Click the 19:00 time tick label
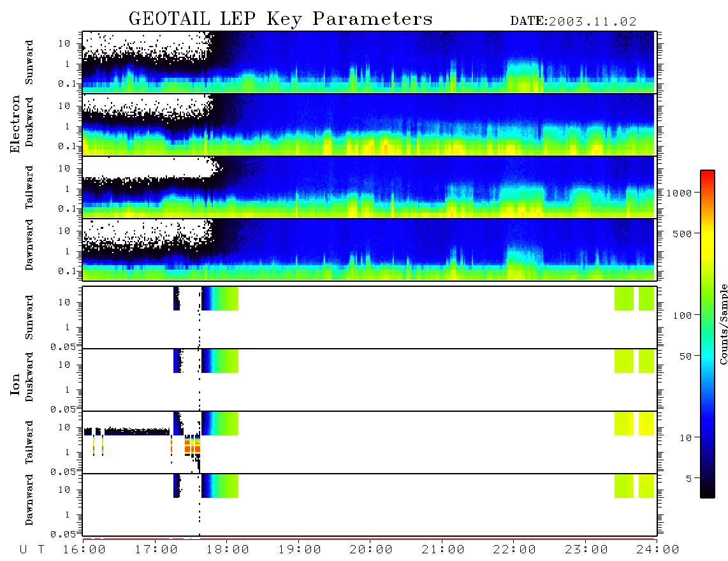Screen dimensions: 728x561 (x=300, y=550)
